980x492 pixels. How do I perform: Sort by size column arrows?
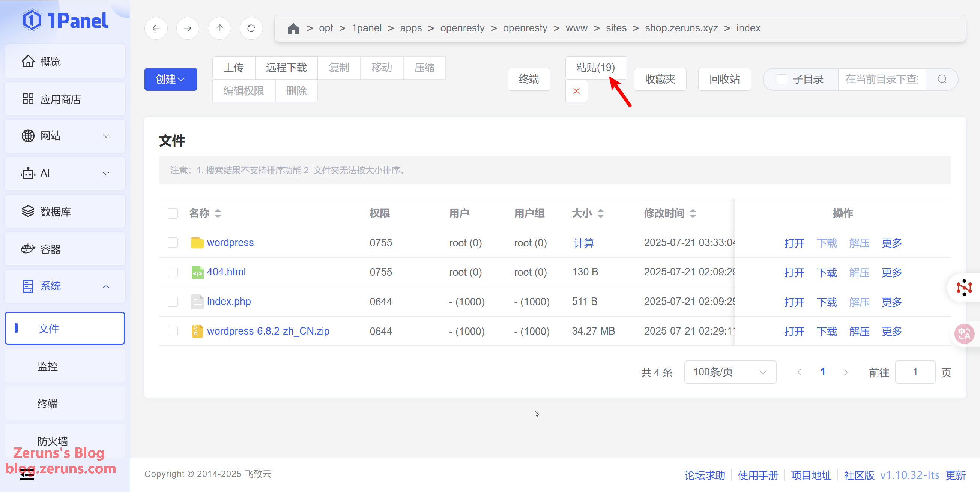pos(601,213)
